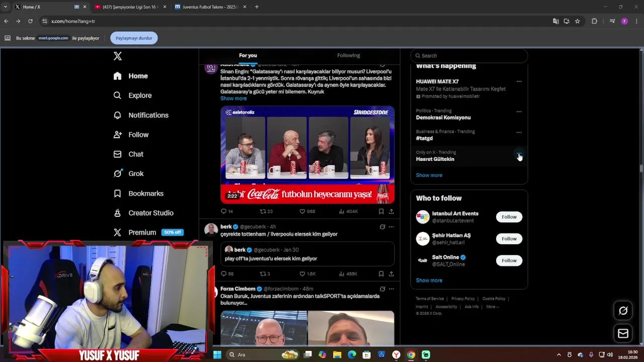Bookmark this page with star icon

tap(577, 21)
